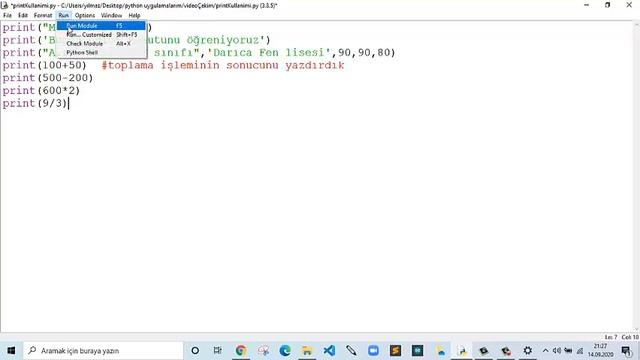Open the Settings gear in taskbar
Image resolution: width=640 pixels, height=360 pixels.
coord(528,351)
